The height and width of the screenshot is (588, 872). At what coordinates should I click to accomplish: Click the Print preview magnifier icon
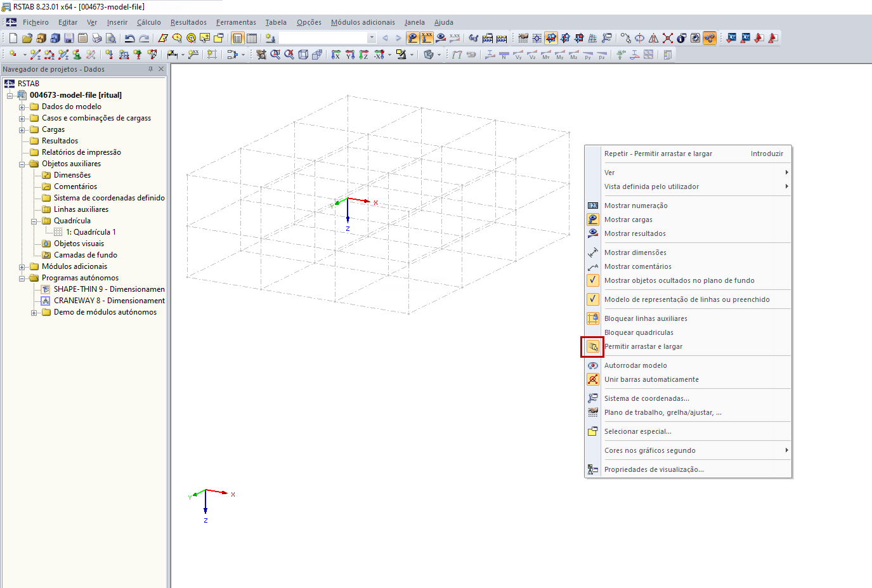[110, 38]
